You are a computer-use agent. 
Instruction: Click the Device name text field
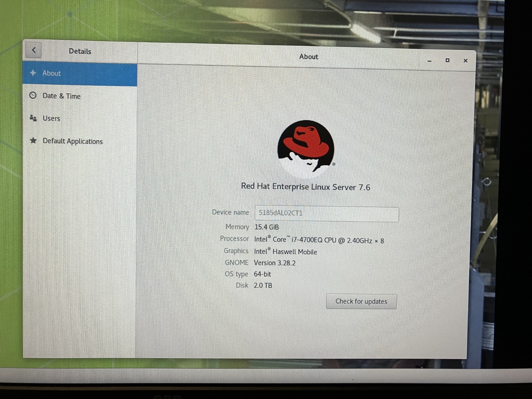[327, 214]
